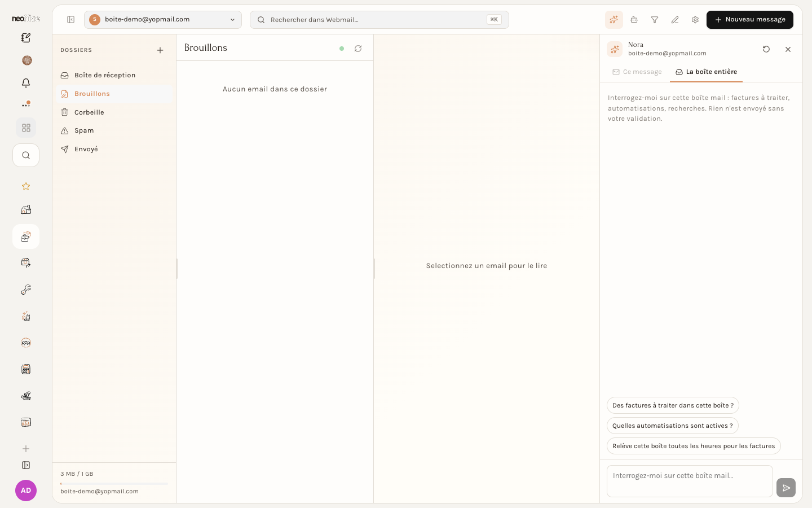Select the Brouillons folder
The width and height of the screenshot is (812, 508).
pos(114,94)
